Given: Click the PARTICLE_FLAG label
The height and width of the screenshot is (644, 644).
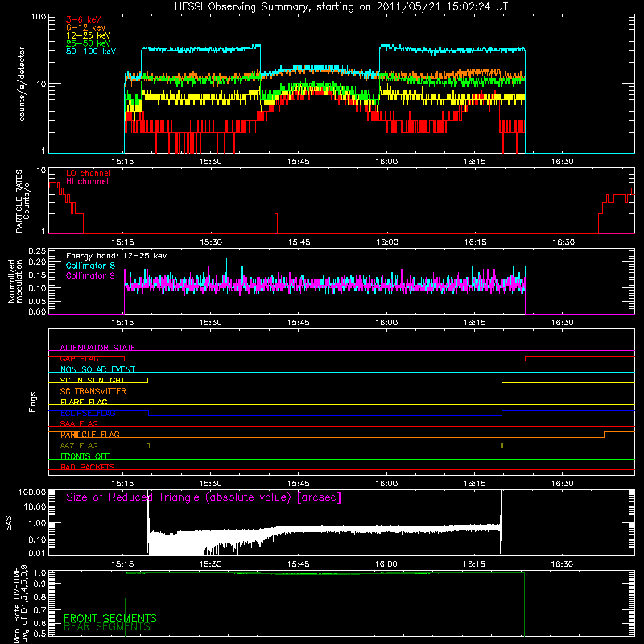Looking at the screenshot, I should [90, 435].
